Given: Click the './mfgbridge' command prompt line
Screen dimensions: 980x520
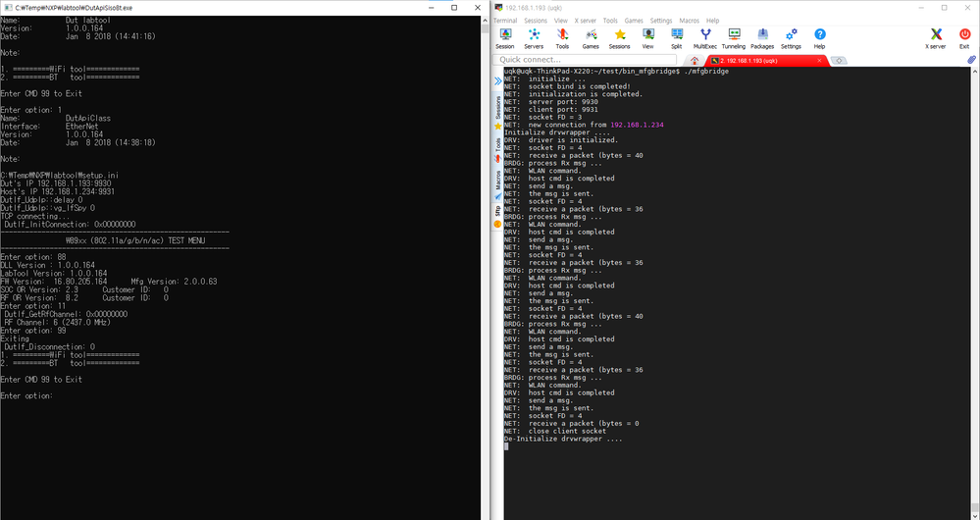Looking at the screenshot, I should click(x=616, y=72).
